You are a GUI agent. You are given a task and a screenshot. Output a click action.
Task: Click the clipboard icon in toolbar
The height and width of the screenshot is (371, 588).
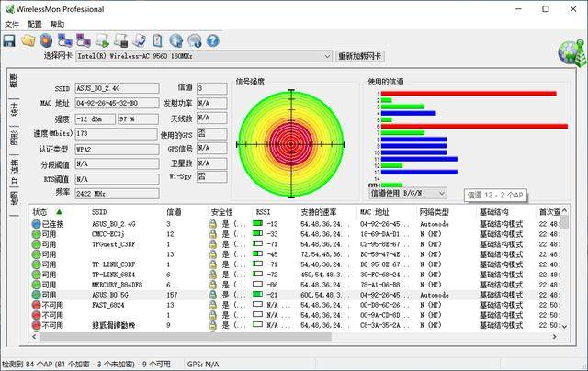point(157,40)
